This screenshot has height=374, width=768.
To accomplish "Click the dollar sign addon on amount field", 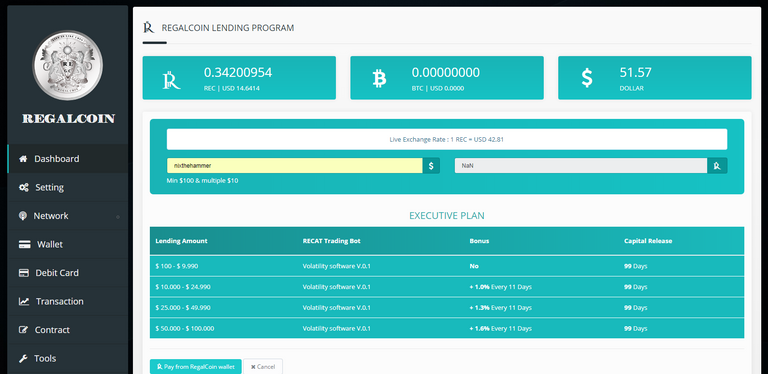I will click(431, 166).
